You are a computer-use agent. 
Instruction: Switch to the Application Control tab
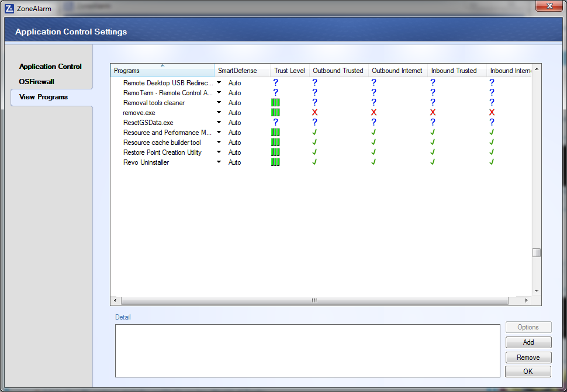pyautogui.click(x=50, y=67)
